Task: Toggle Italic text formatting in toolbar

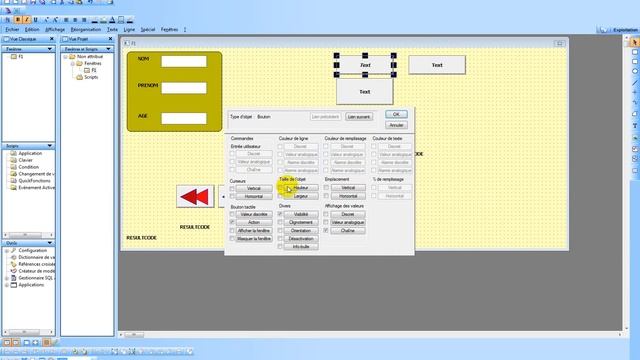Action: [x=27, y=20]
